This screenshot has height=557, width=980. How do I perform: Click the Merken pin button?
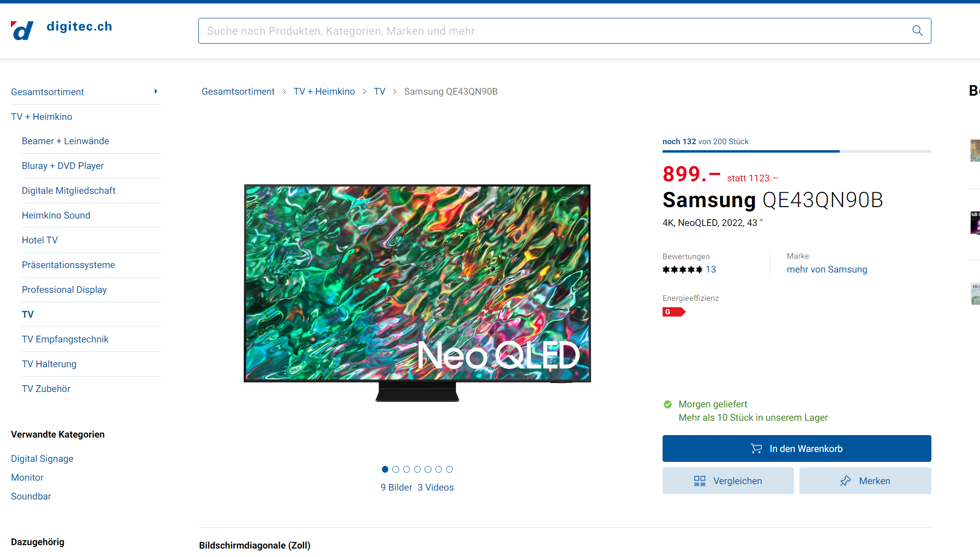pyautogui.click(x=865, y=481)
